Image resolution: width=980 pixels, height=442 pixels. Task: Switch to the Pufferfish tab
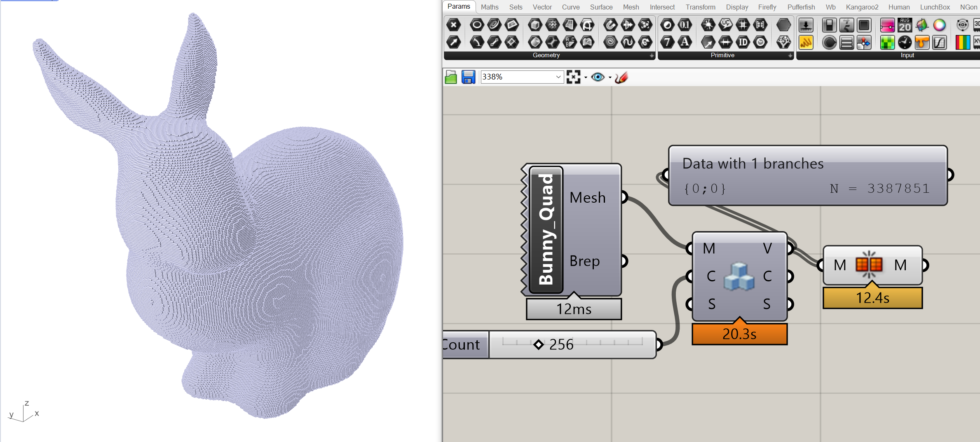click(801, 7)
